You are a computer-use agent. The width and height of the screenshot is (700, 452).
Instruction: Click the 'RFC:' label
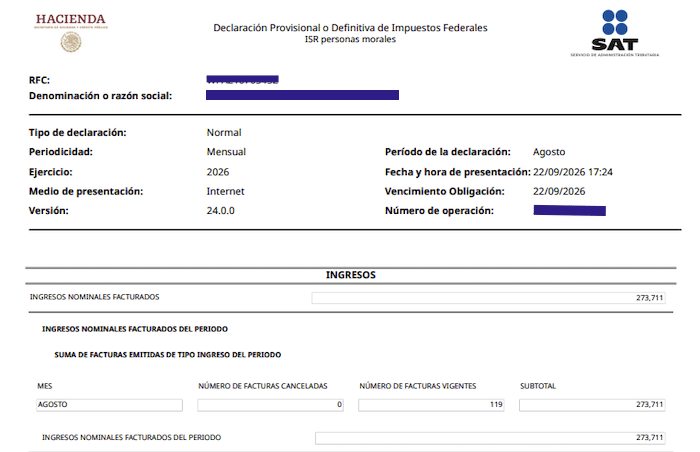(x=39, y=80)
